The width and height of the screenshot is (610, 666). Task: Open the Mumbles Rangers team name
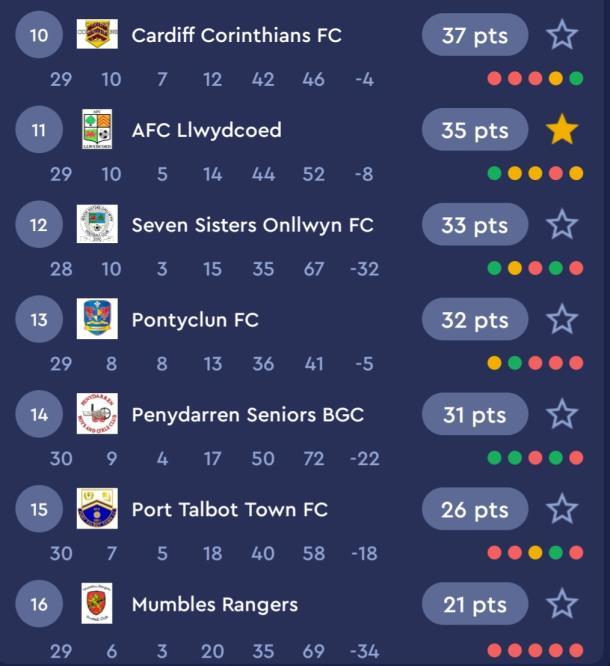[x=215, y=605]
